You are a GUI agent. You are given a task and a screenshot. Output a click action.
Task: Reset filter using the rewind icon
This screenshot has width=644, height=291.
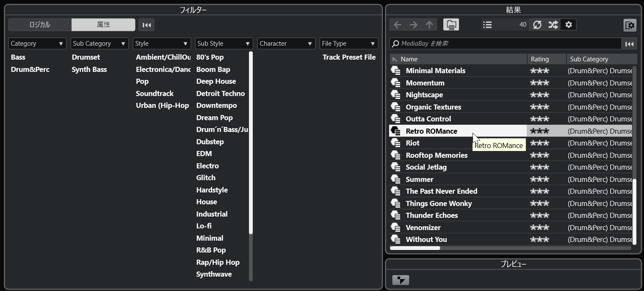tap(146, 25)
